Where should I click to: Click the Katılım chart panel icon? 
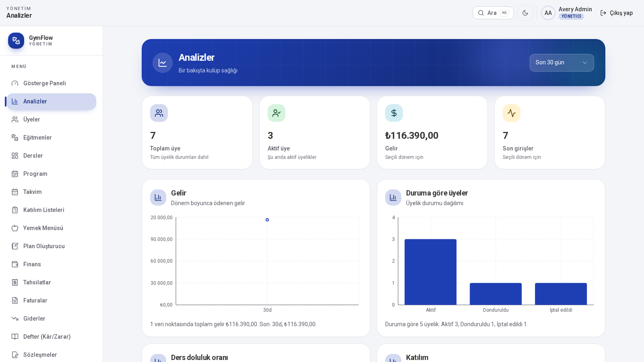393,358
